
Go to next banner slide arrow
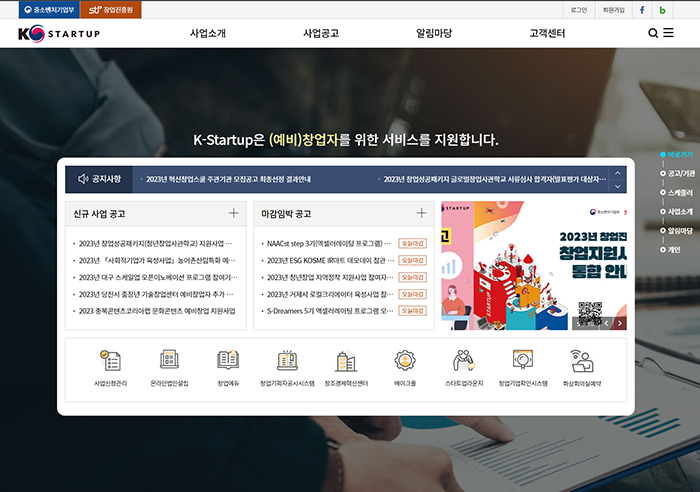point(620,323)
